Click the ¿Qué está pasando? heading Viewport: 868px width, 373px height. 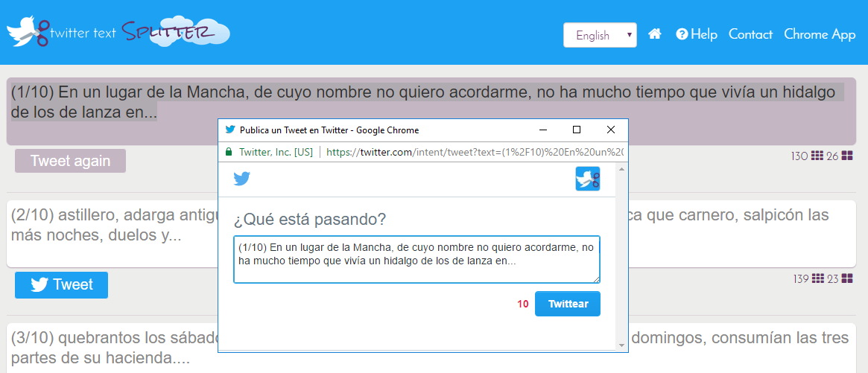click(309, 220)
